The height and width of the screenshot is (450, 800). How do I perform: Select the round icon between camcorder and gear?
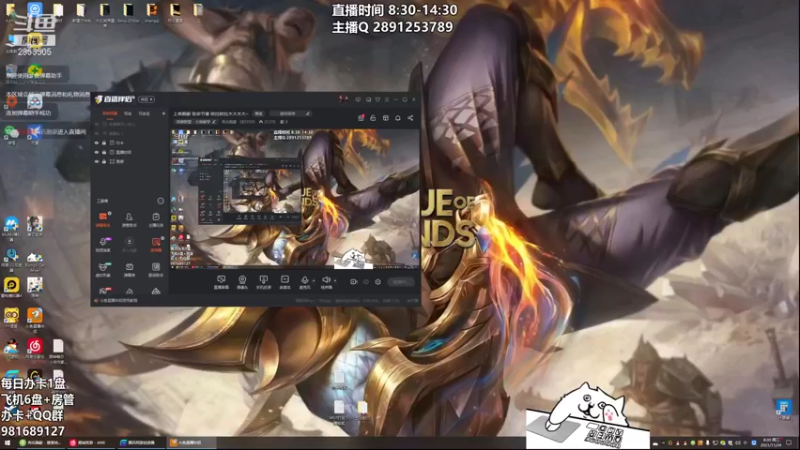pos(366,282)
